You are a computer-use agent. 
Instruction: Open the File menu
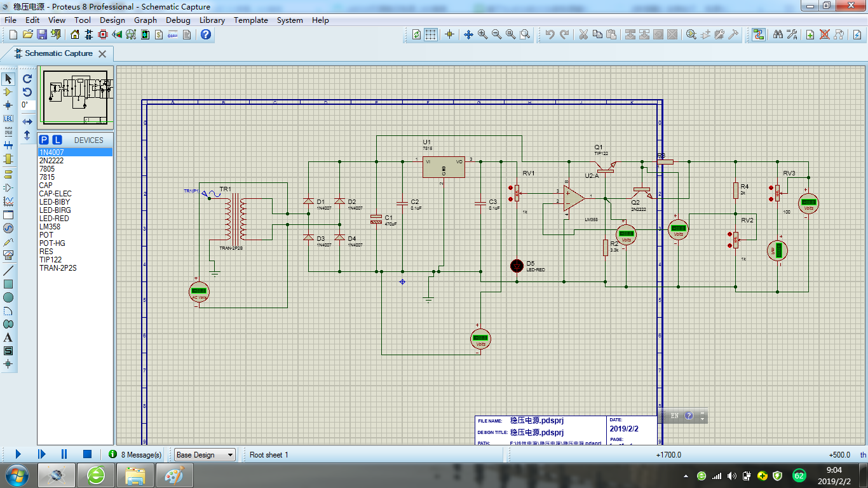11,20
